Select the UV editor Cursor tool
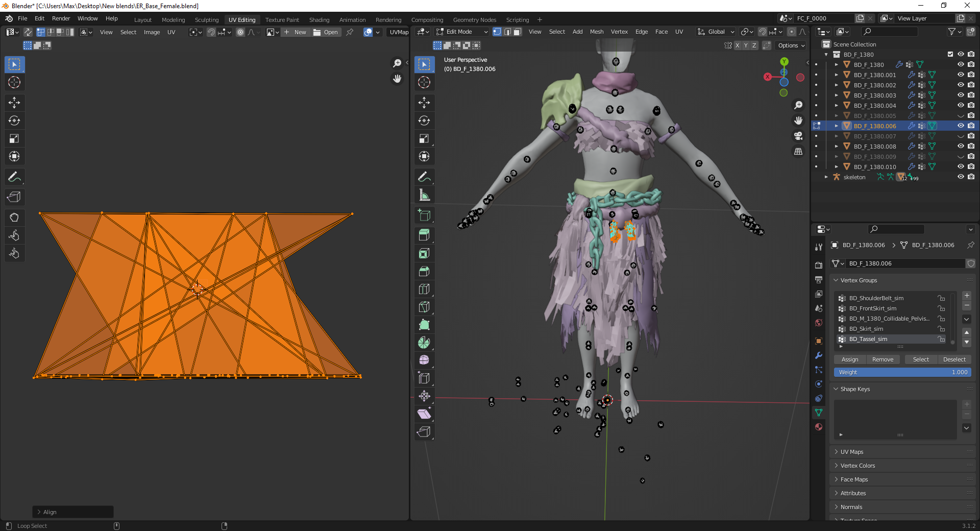This screenshot has width=980, height=531. pos(14,82)
